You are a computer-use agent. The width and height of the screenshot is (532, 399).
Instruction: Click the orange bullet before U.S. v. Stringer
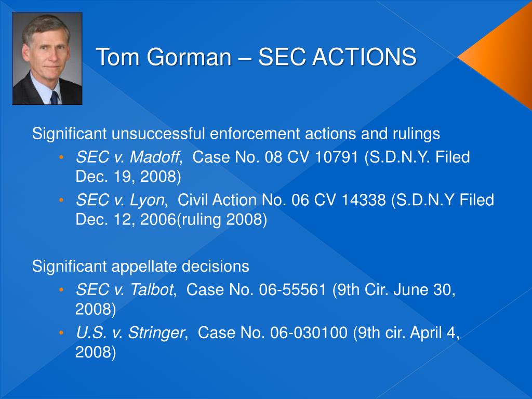tap(61, 332)
